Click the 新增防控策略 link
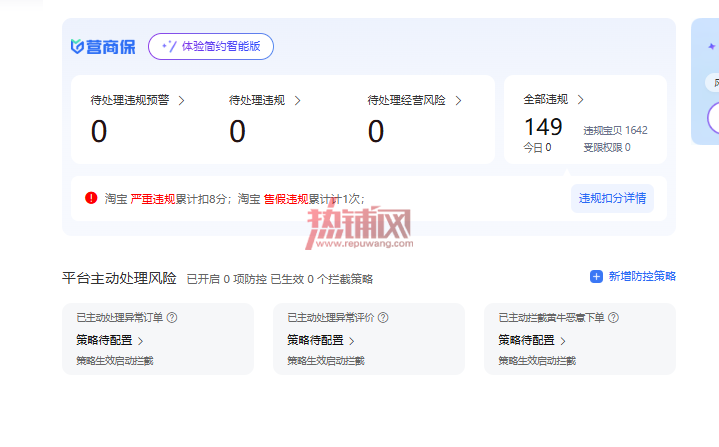Screen dimensions: 719x447 (x=642, y=276)
